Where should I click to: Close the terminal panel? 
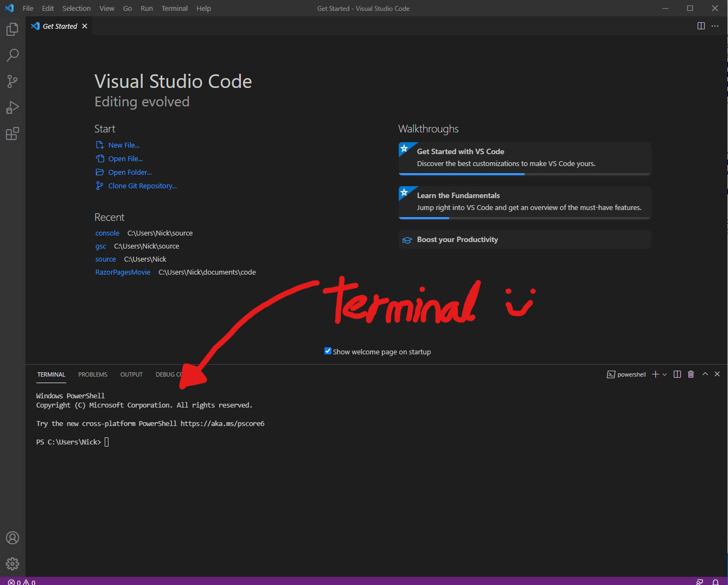717,374
